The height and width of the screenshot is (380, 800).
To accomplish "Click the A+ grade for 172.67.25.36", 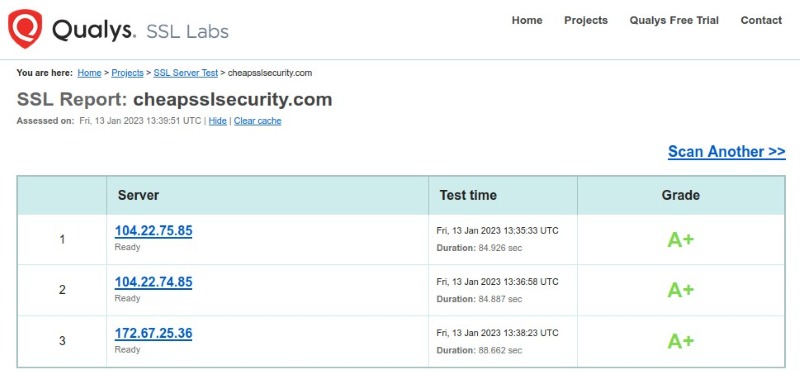I will click(x=681, y=341).
